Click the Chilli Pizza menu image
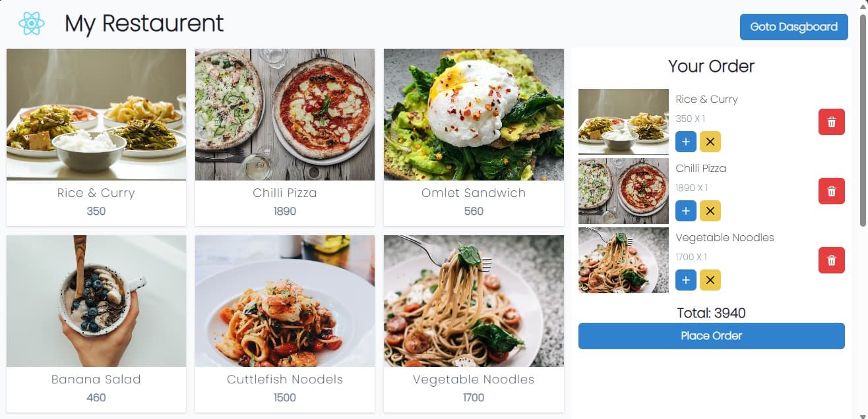Viewport: 868px width, 419px height. point(285,115)
